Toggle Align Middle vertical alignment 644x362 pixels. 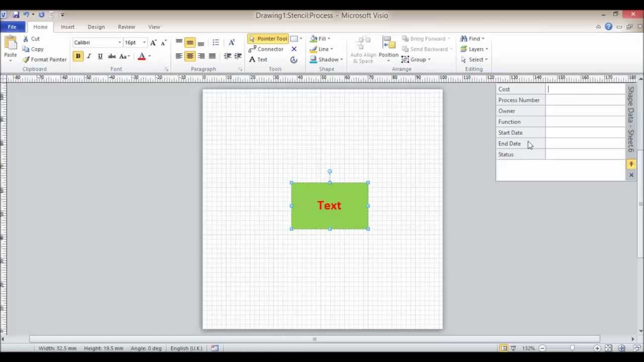click(190, 42)
